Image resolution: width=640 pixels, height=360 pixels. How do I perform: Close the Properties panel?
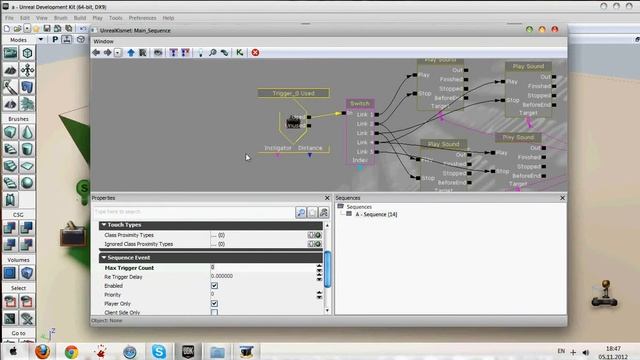[327, 198]
